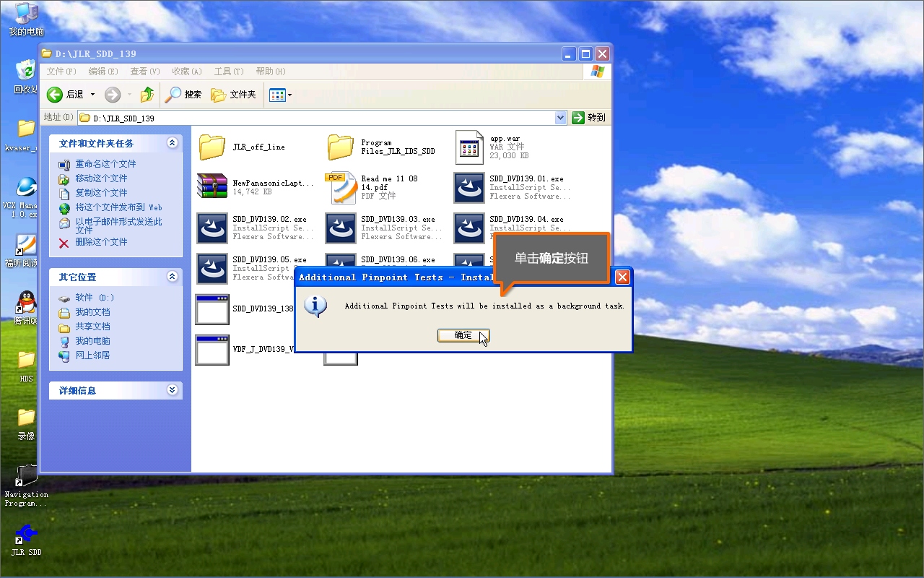Open the 收藏(A) menu
Image resolution: width=924 pixels, height=578 pixels.
[x=187, y=72]
